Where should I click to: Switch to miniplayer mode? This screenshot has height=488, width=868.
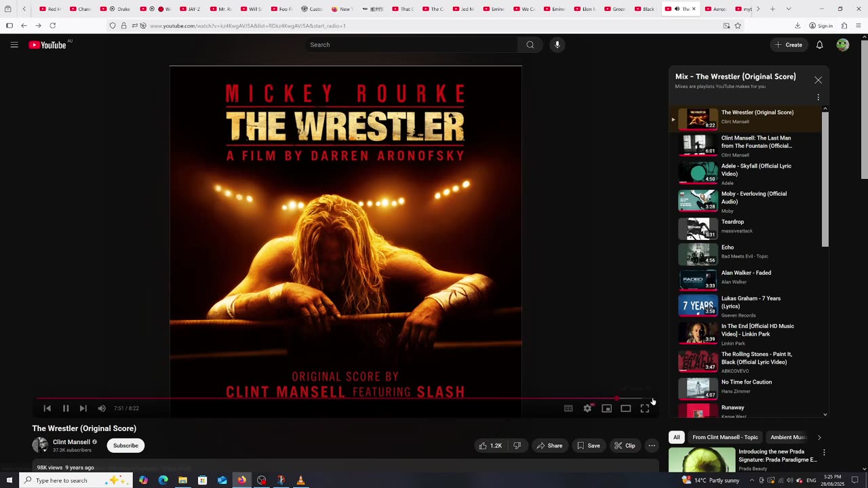click(x=607, y=408)
